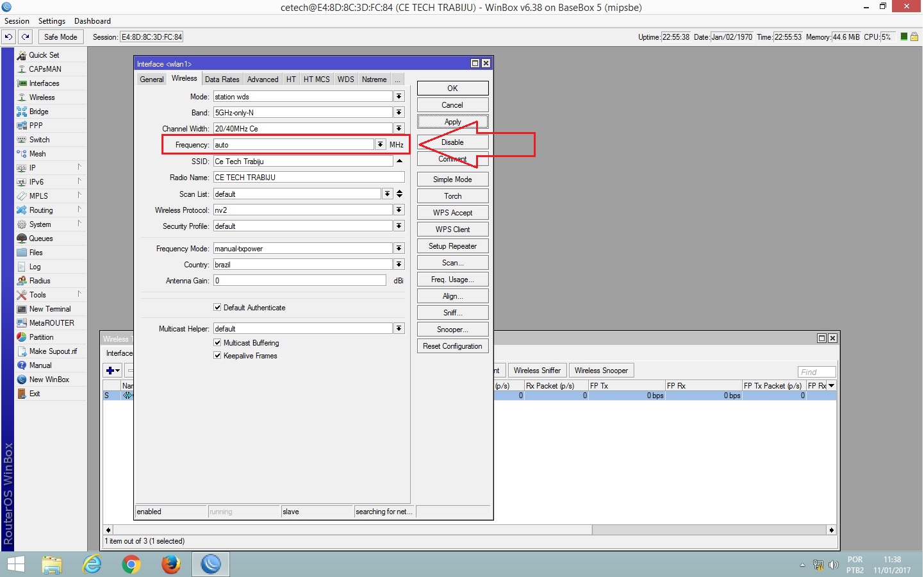Toggle Keepalive Frames checkbox
The width and height of the screenshot is (924, 577).
point(217,356)
